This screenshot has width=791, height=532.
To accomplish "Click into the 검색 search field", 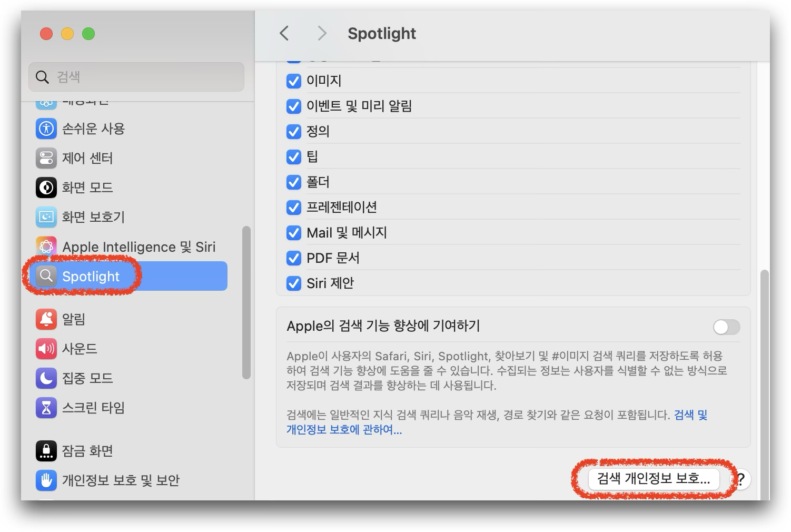I will click(136, 77).
